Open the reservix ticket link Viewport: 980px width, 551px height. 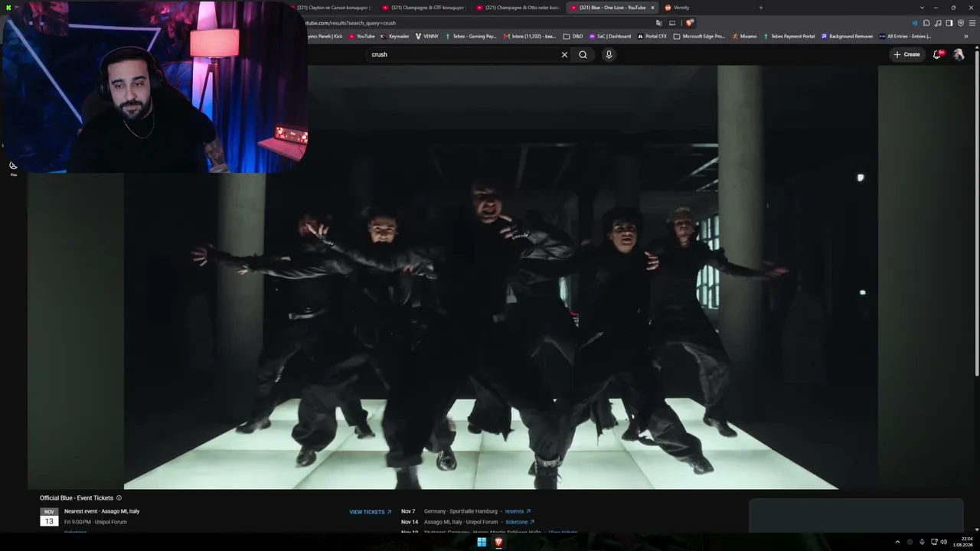coord(518,511)
